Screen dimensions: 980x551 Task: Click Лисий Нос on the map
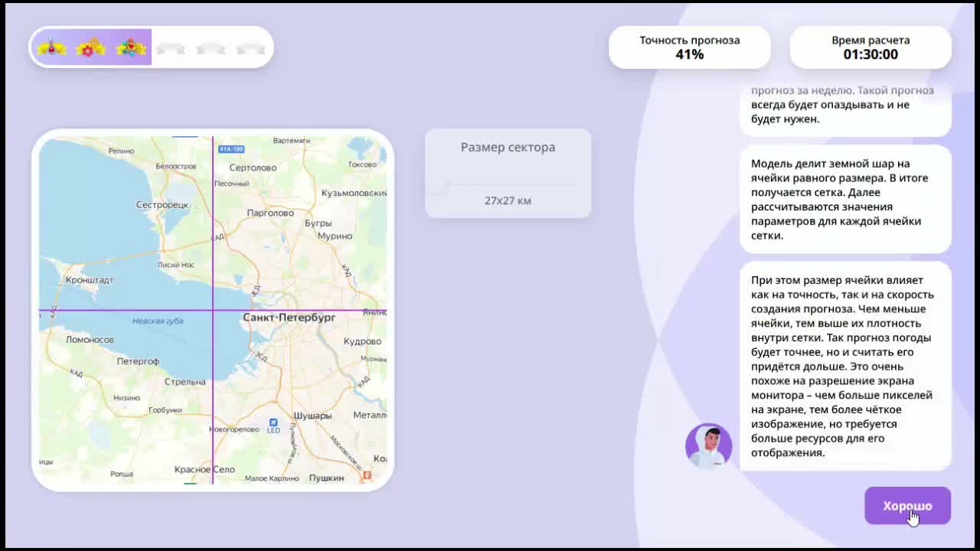pyautogui.click(x=175, y=265)
